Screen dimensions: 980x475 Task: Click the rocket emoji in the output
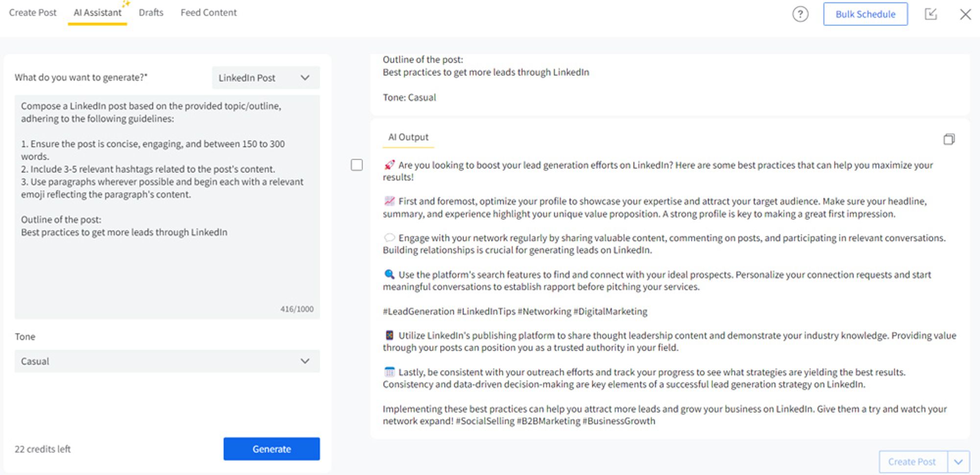click(389, 165)
